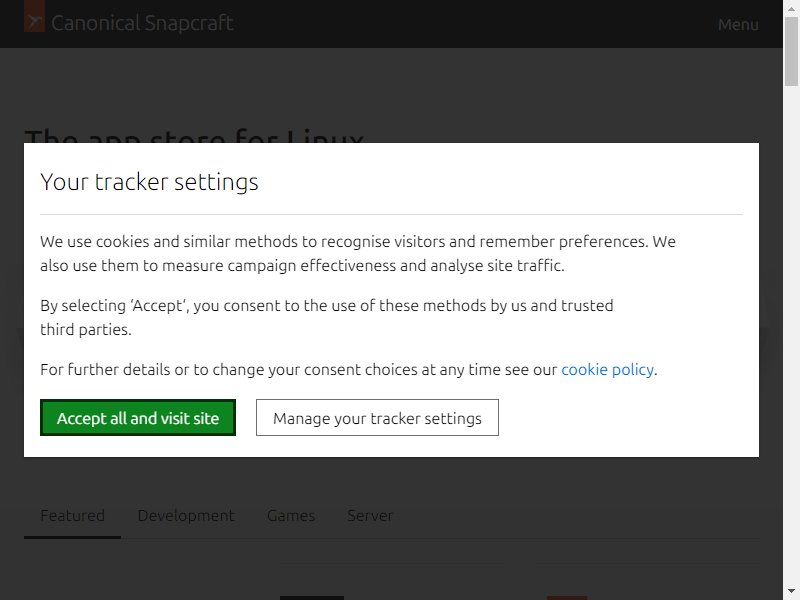The height and width of the screenshot is (600, 800).
Task: Accept all and visit site
Action: pyautogui.click(x=138, y=417)
